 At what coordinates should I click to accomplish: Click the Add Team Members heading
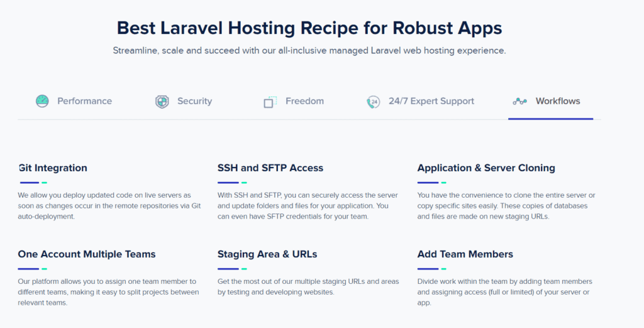465,254
